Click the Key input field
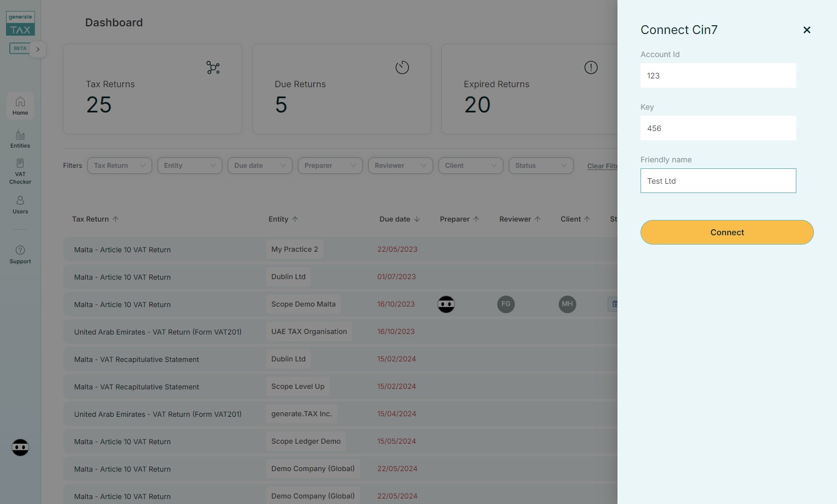This screenshot has height=504, width=837. tap(718, 128)
